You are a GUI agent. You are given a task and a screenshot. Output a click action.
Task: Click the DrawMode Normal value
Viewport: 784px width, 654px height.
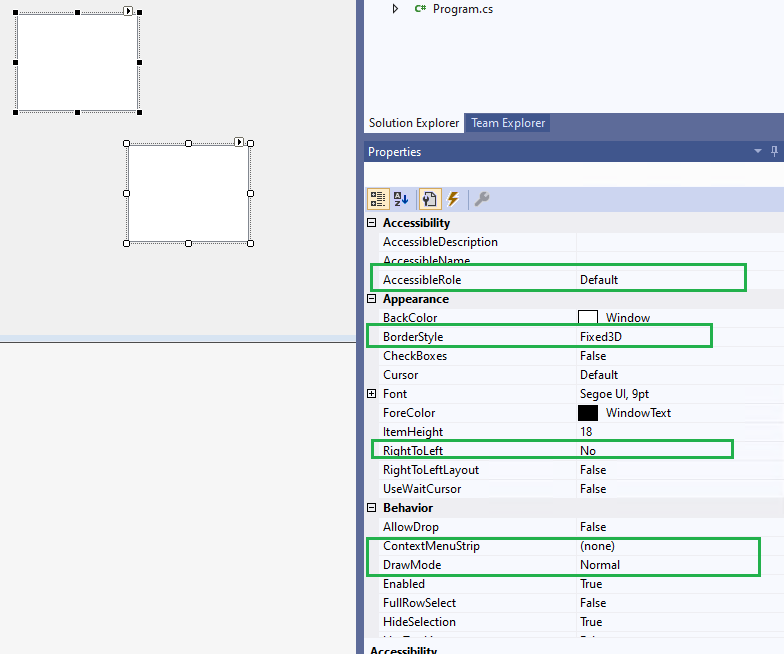tap(600, 565)
